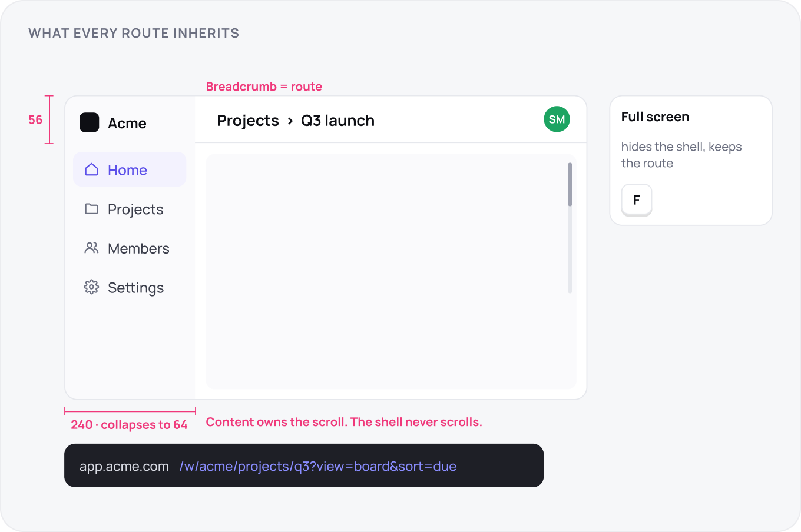The height and width of the screenshot is (532, 801).
Task: Click the F shortcut key button
Action: [637, 200]
